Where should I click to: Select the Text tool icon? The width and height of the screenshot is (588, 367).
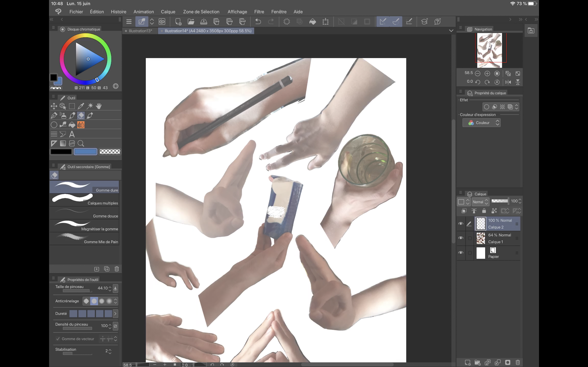[72, 134]
